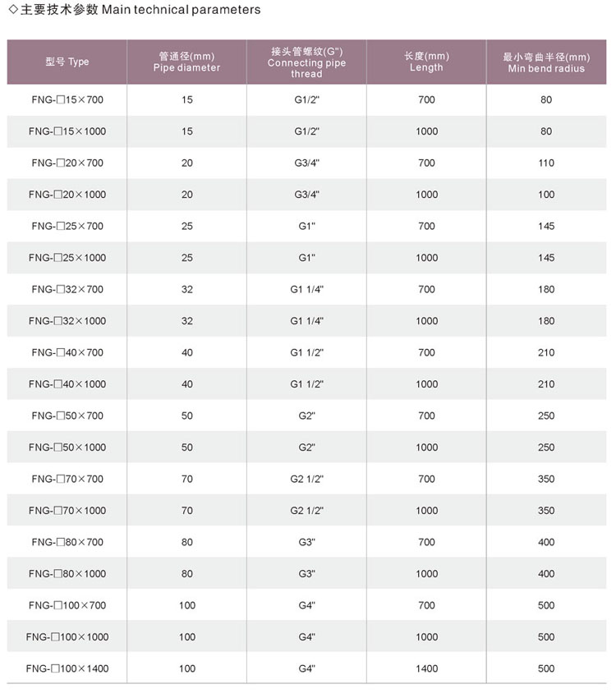Click the "Connecting pipe thread" column header
The image size is (616, 698).
pos(307,62)
